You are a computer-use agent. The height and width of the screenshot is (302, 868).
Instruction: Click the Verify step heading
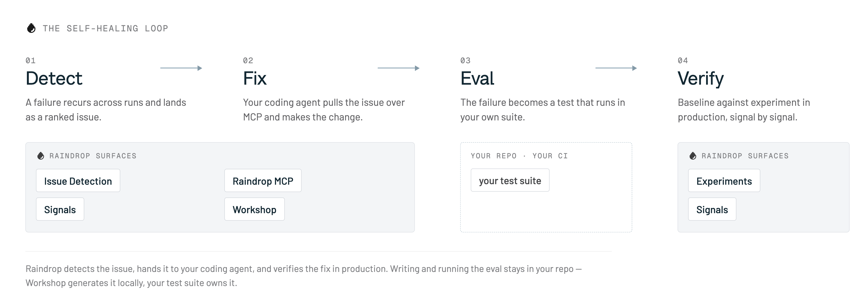(701, 79)
